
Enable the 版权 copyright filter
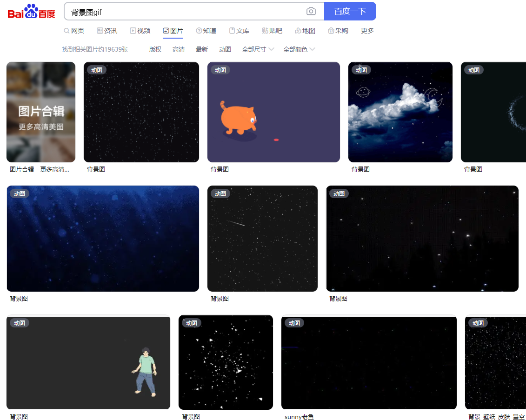155,49
